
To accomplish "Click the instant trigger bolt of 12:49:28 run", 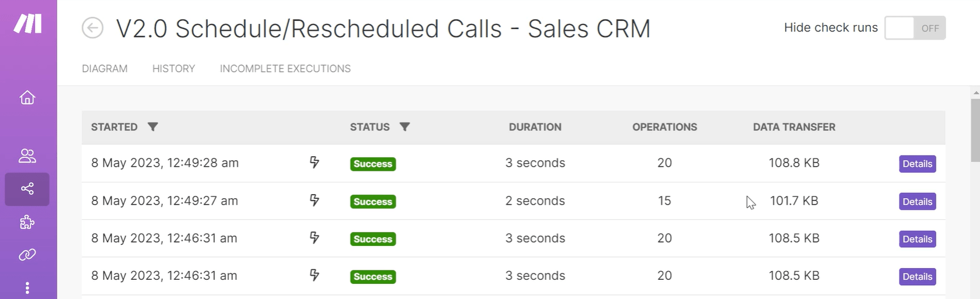I will (x=315, y=162).
